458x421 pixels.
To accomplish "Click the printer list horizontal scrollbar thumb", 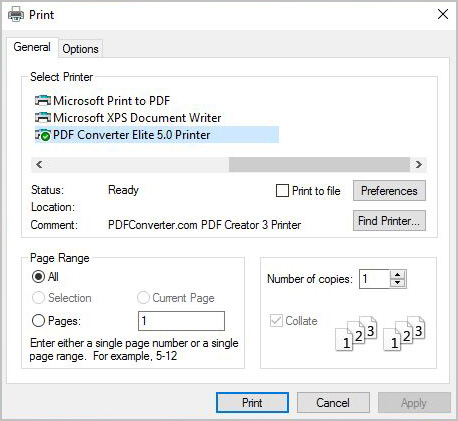I will pos(319,164).
